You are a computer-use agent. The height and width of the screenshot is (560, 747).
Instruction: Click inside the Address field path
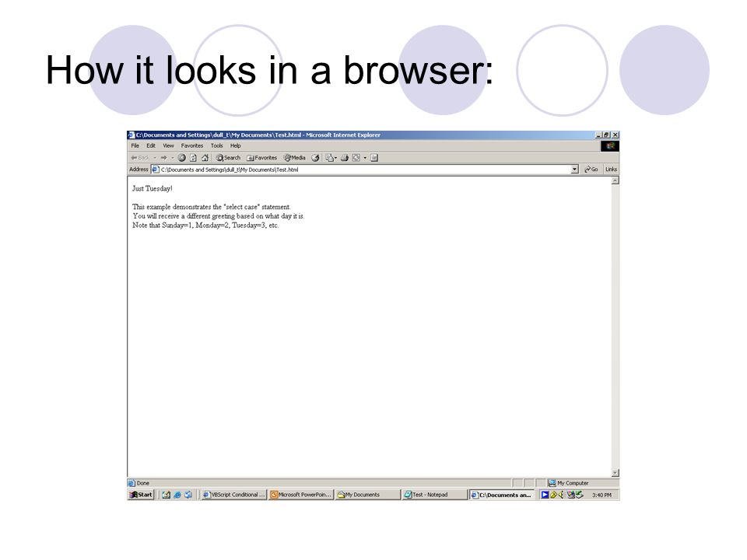(x=366, y=169)
